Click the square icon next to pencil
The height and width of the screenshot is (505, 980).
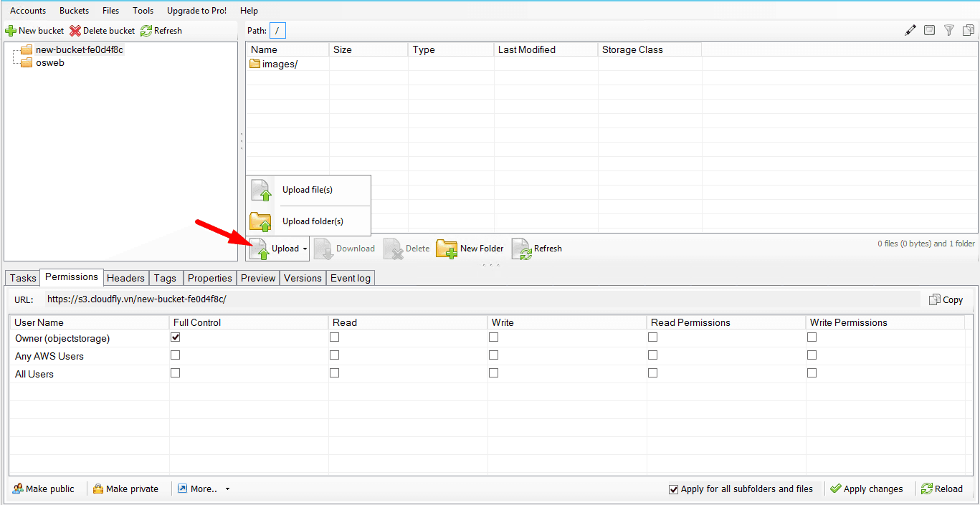coord(930,30)
